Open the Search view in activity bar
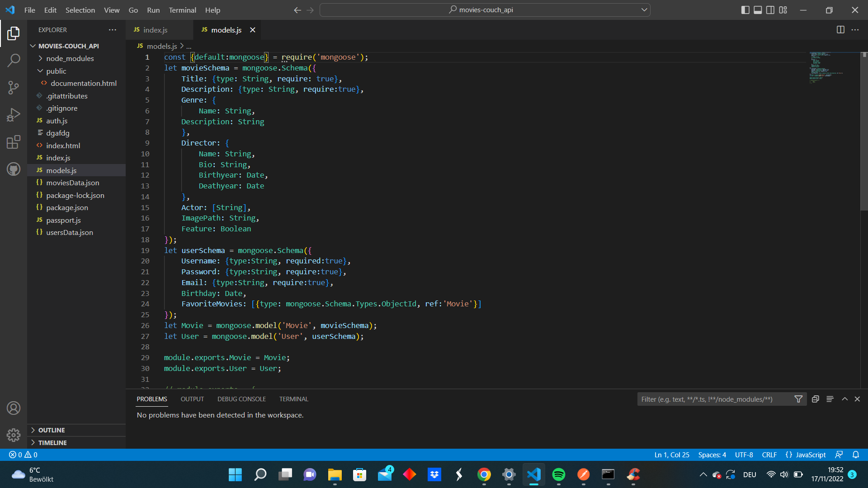The width and height of the screenshot is (868, 488). coord(14,60)
